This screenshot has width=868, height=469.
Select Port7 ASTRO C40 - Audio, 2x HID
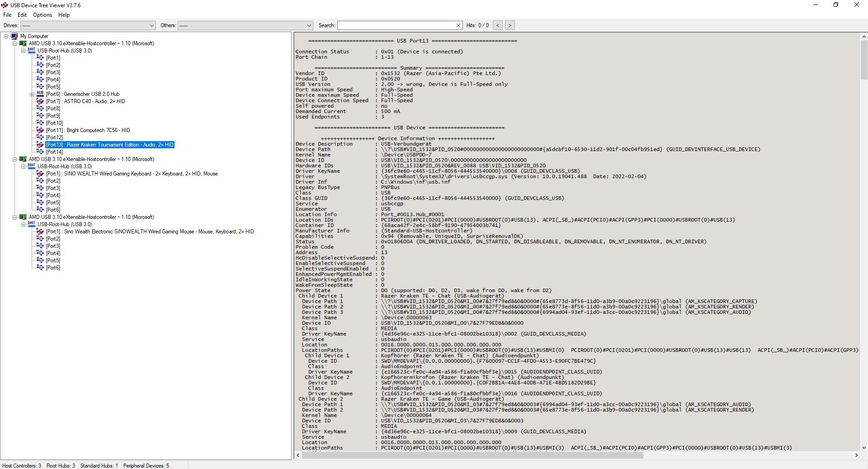point(85,101)
